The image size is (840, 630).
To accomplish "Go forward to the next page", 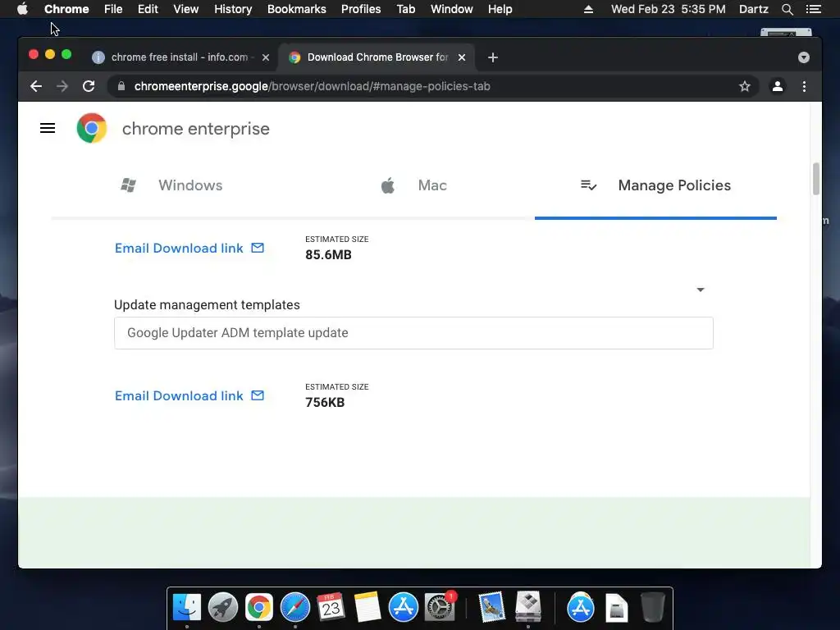I will coord(62,86).
